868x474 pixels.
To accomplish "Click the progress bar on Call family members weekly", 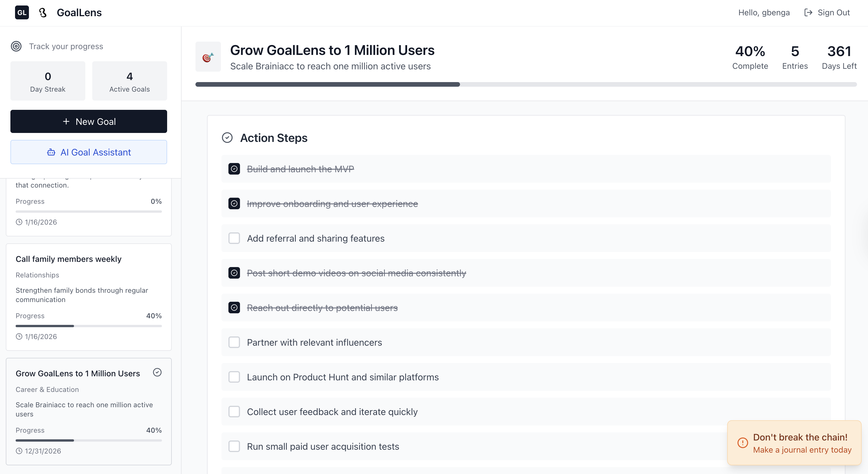I will [x=88, y=326].
